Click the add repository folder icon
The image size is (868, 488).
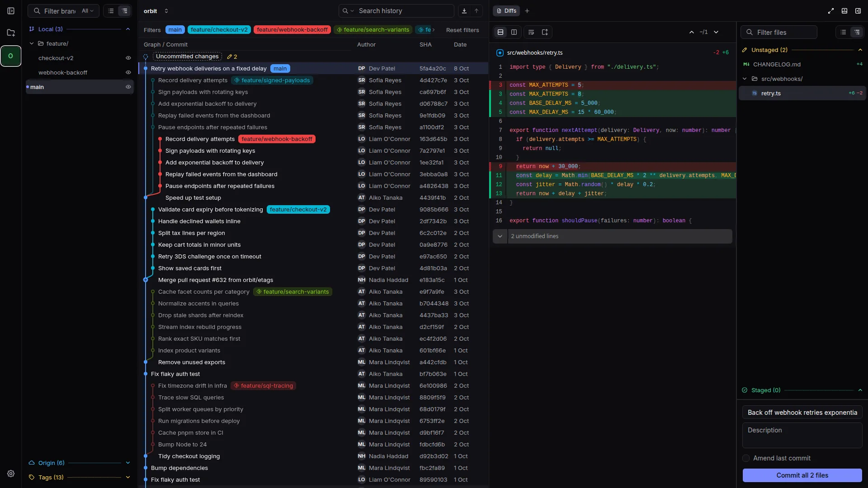coord(11,33)
